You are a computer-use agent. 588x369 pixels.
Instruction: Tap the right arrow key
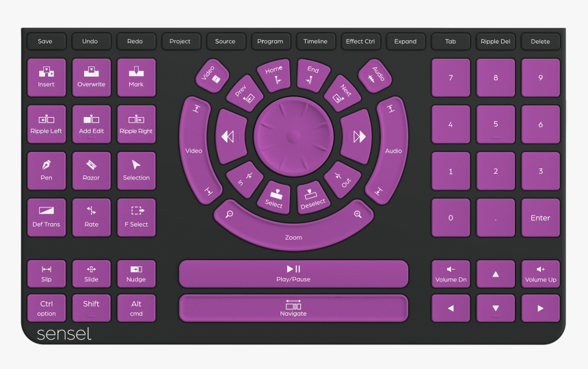pos(540,308)
